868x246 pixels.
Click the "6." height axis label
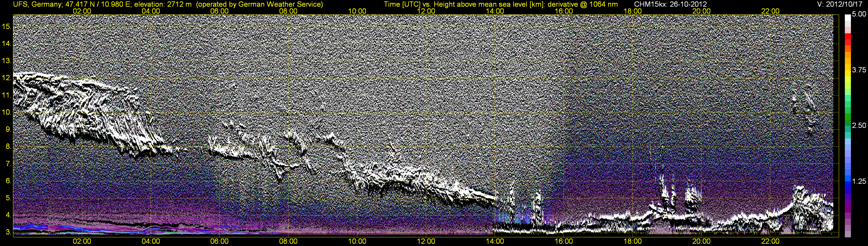(8, 181)
